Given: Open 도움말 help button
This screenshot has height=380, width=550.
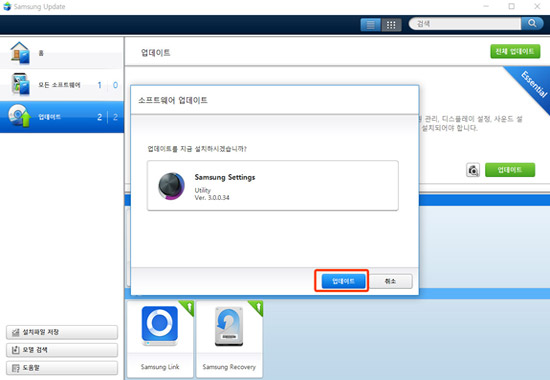Looking at the screenshot, I should (x=62, y=368).
